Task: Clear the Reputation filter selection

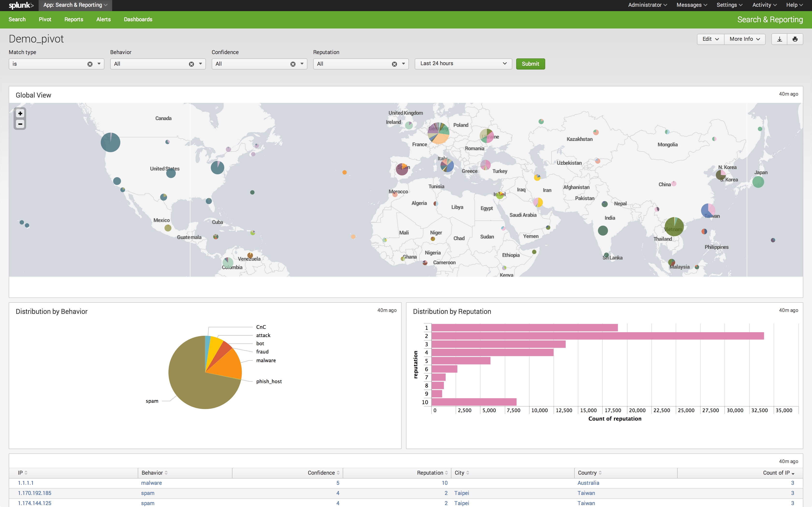Action: 394,64
